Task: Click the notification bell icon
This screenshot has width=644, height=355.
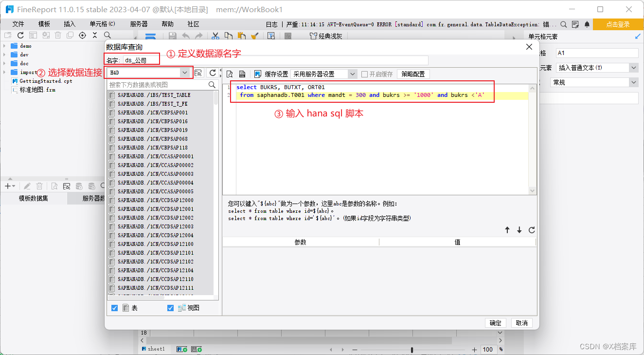Action: point(587,24)
